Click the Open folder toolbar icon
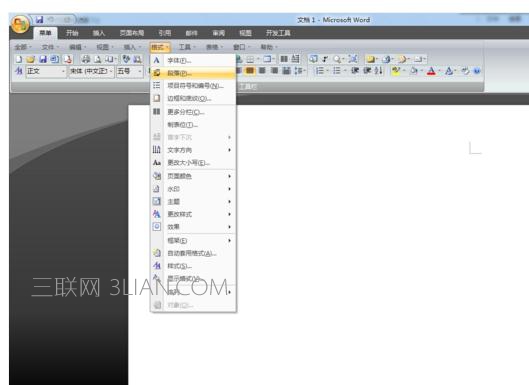529x385 pixels. coord(31,59)
